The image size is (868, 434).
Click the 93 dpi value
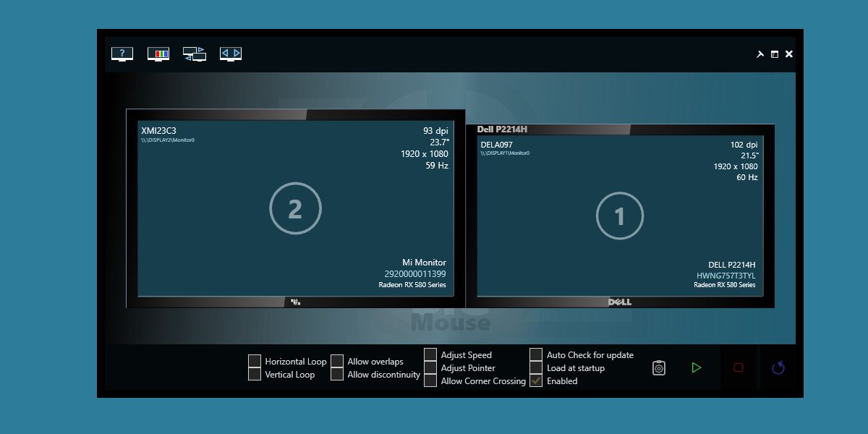pos(435,131)
